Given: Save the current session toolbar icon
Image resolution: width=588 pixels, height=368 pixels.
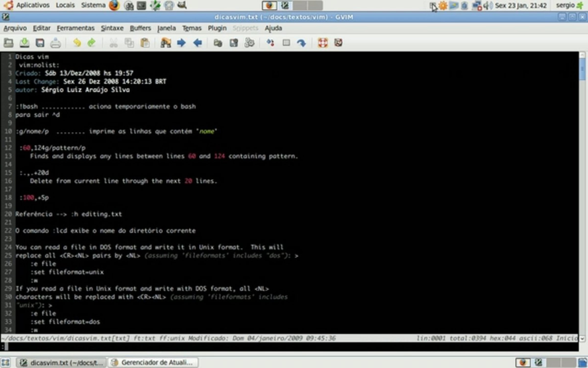Looking at the screenshot, I should (234, 43).
